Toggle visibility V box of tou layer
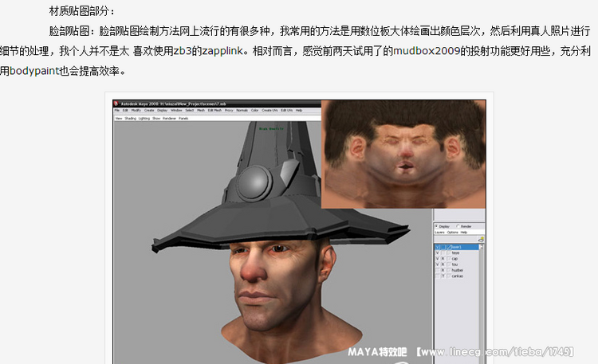Screen dimensions: 598x364 click(437, 264)
